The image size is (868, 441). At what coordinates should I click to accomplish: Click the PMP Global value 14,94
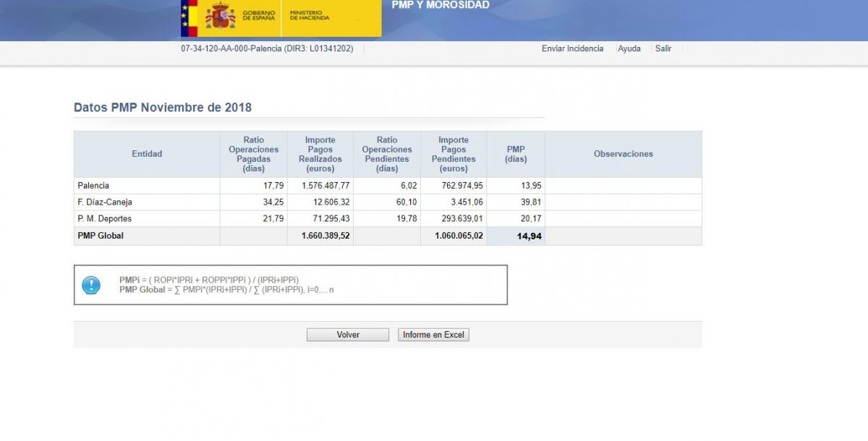click(529, 236)
